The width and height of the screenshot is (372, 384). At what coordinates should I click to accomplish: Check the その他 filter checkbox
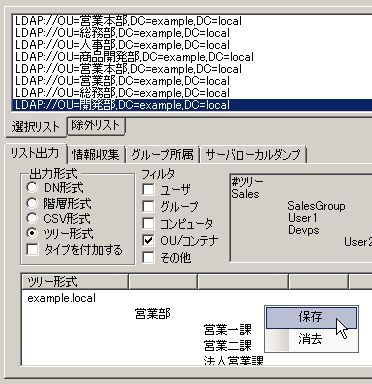(x=148, y=257)
